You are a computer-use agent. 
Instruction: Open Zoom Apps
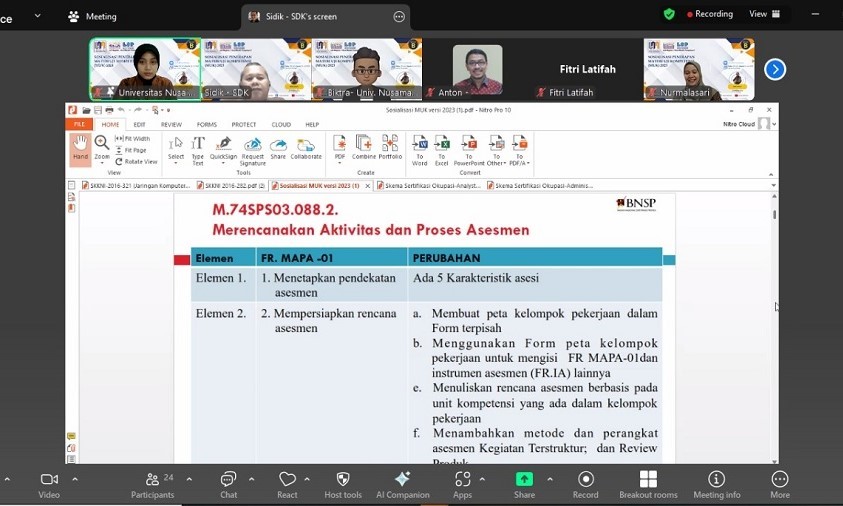[462, 485]
